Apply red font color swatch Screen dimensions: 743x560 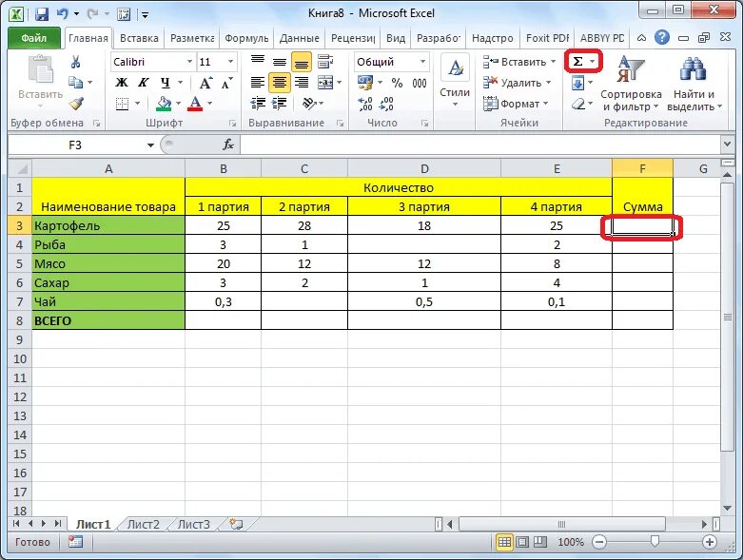point(195,104)
